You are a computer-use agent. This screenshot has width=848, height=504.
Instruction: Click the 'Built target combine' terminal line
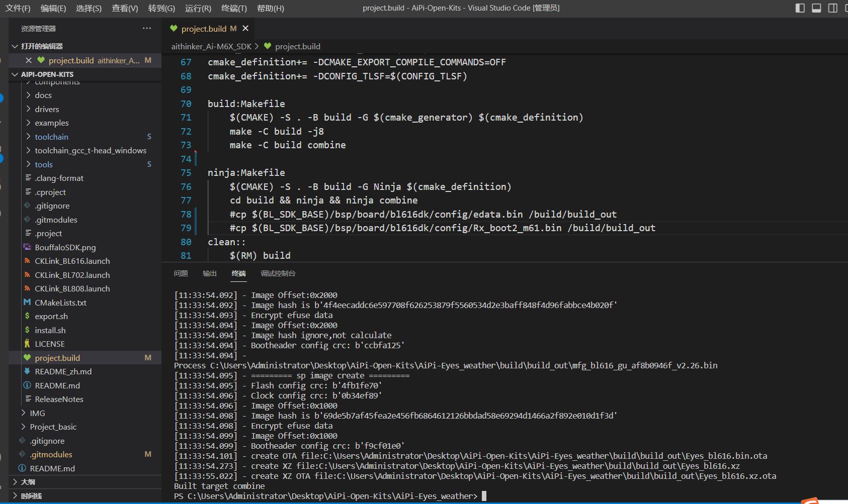pyautogui.click(x=219, y=486)
